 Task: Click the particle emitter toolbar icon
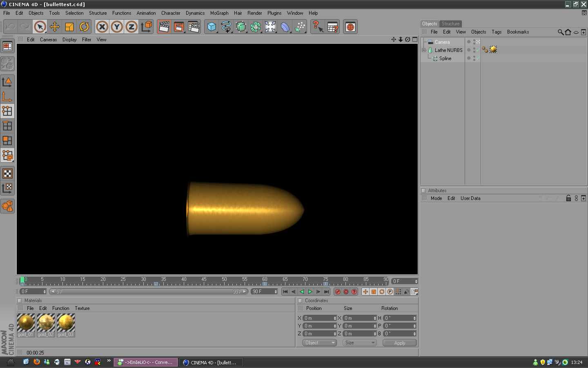click(300, 27)
